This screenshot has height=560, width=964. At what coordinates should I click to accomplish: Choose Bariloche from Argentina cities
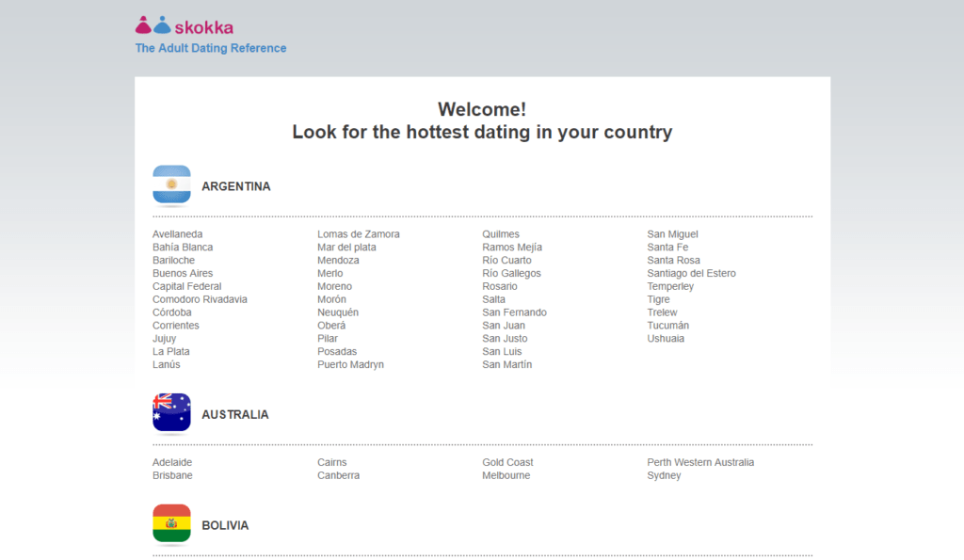(x=173, y=260)
